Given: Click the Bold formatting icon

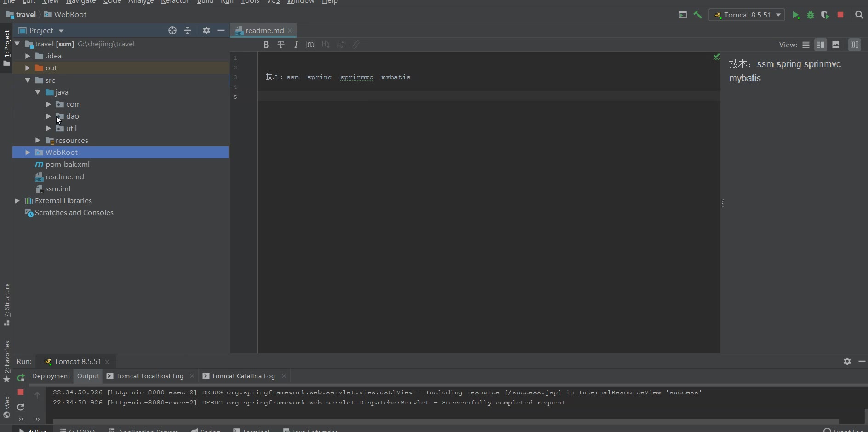Looking at the screenshot, I should [266, 45].
